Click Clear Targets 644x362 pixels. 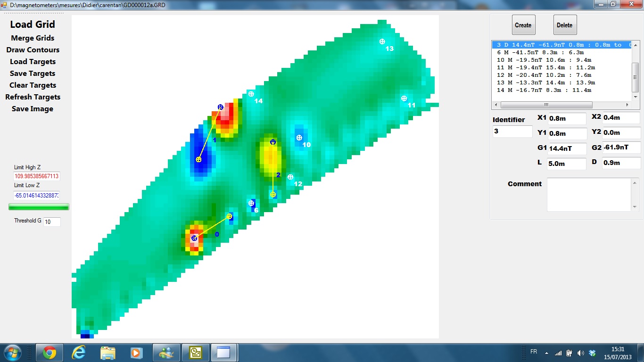pyautogui.click(x=33, y=85)
